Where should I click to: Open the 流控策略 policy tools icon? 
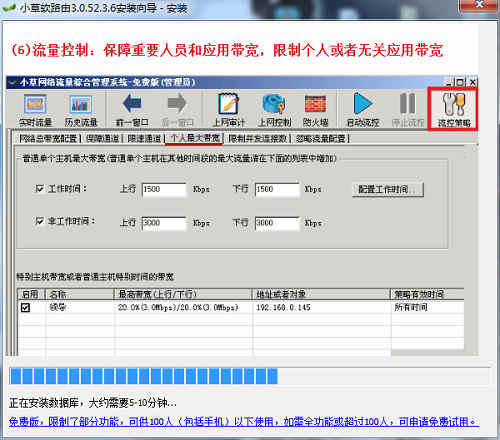tap(454, 110)
